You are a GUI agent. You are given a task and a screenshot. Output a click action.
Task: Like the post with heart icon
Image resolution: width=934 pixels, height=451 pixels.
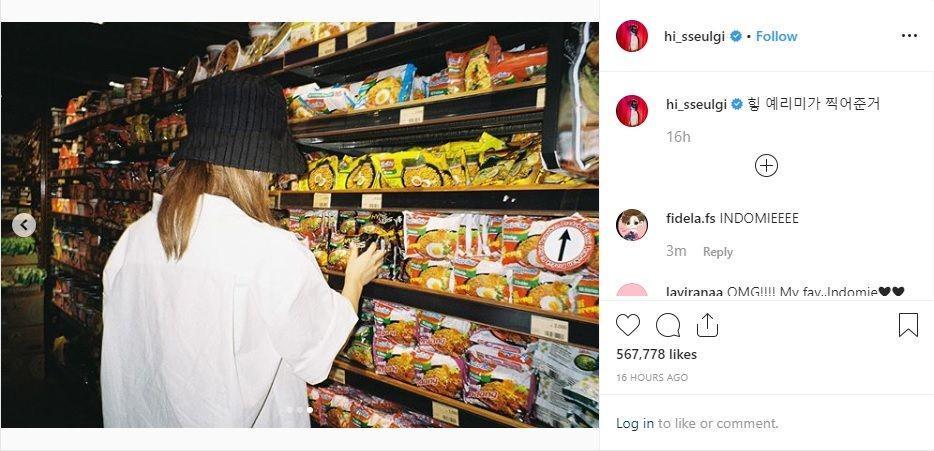tap(628, 325)
